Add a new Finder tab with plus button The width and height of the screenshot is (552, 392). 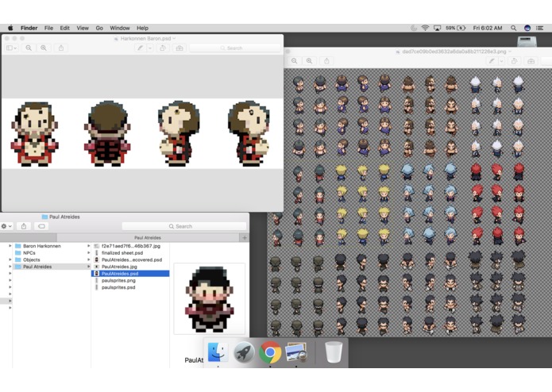click(x=245, y=238)
